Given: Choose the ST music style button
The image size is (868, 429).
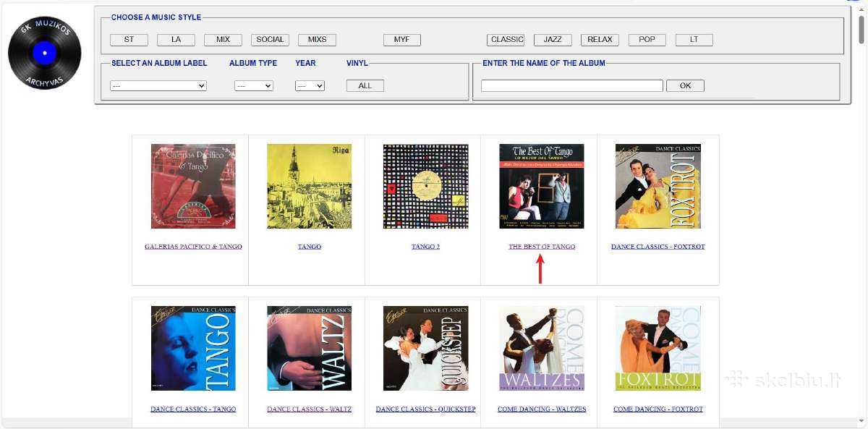Looking at the screenshot, I should click(129, 40).
